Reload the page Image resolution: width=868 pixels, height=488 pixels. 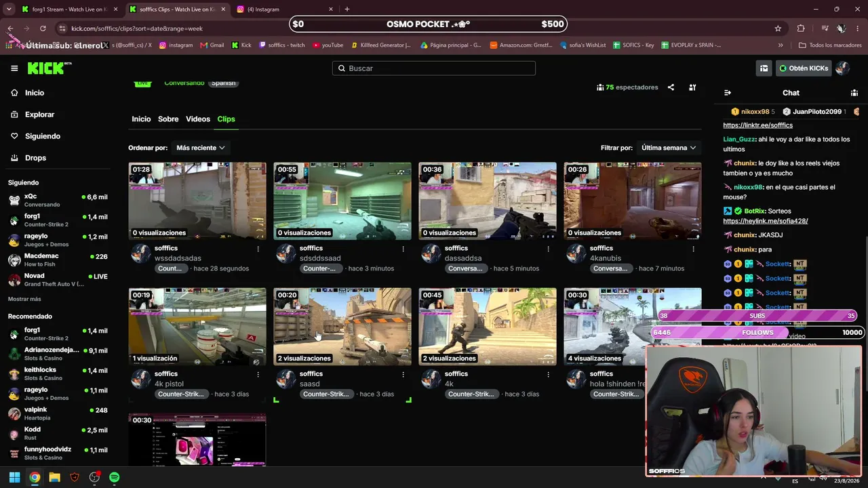pos(43,28)
